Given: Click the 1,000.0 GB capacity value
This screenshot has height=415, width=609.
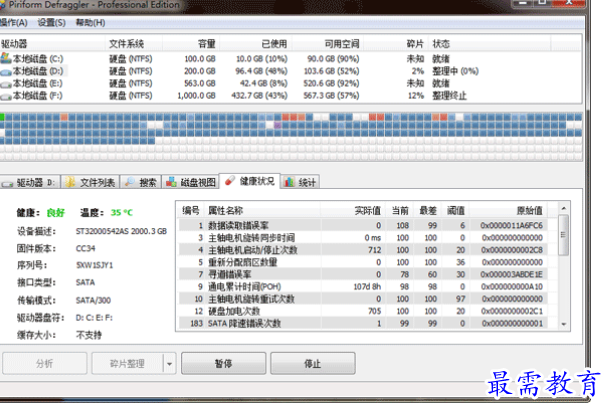Looking at the screenshot, I should (197, 96).
